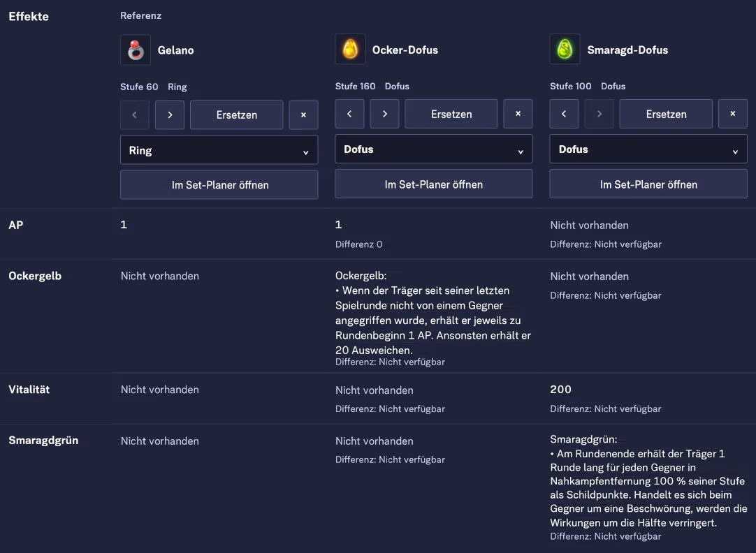Click the 'Stufe 160' level text
Screen dimensions: 756x553
pyautogui.click(x=356, y=86)
